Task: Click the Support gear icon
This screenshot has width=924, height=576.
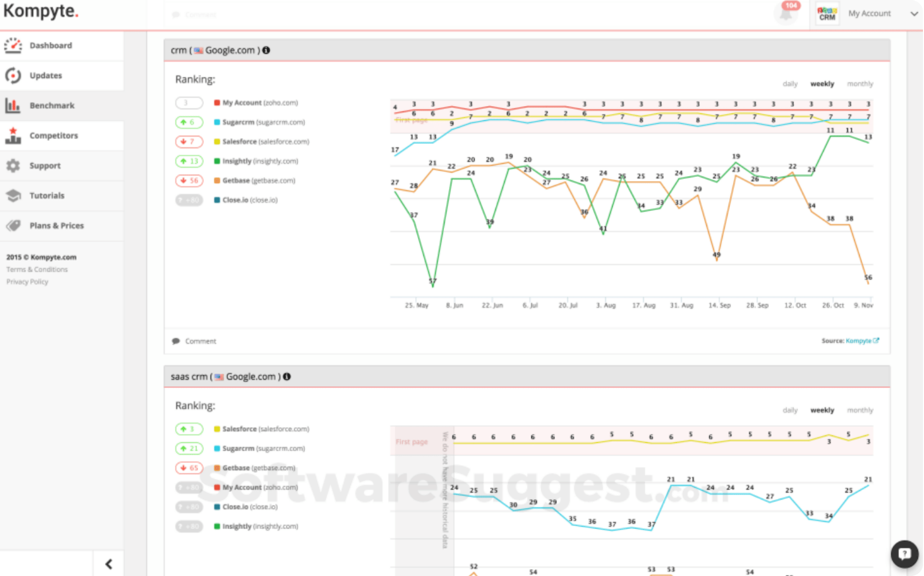Action: [13, 166]
